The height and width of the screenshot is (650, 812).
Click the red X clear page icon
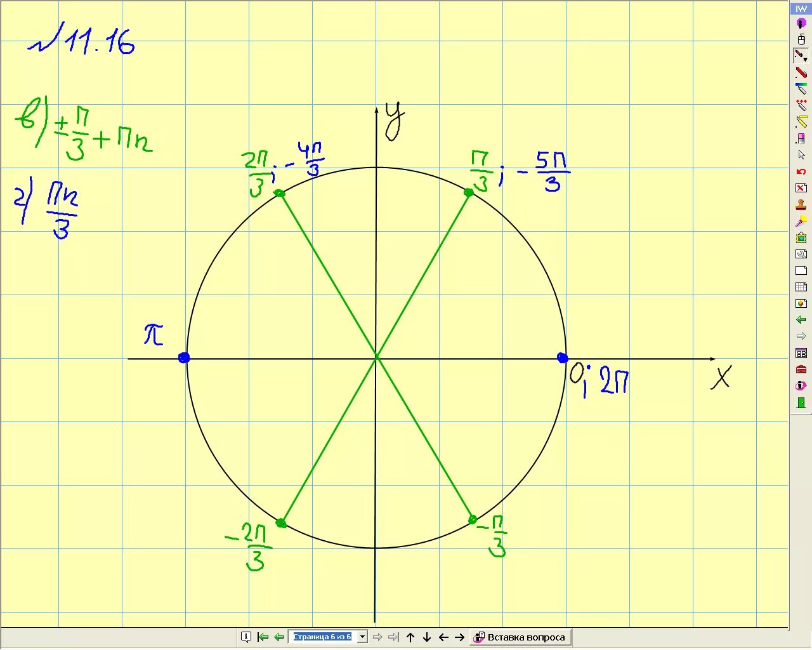click(x=801, y=188)
